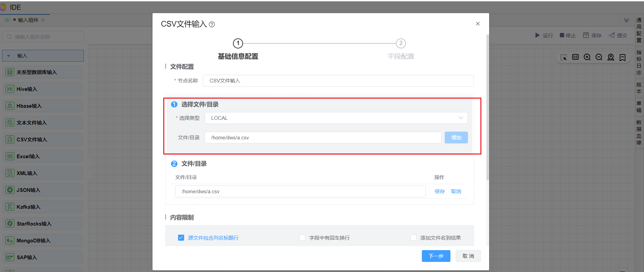Uncheck 源文件包含列名标题行 checkbox
644x272 pixels.
181,238
